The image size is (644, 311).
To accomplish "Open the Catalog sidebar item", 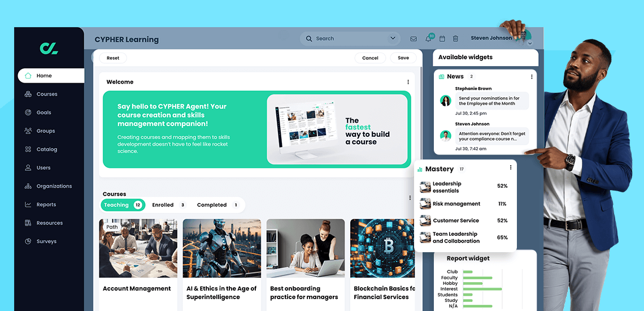I will 46,149.
